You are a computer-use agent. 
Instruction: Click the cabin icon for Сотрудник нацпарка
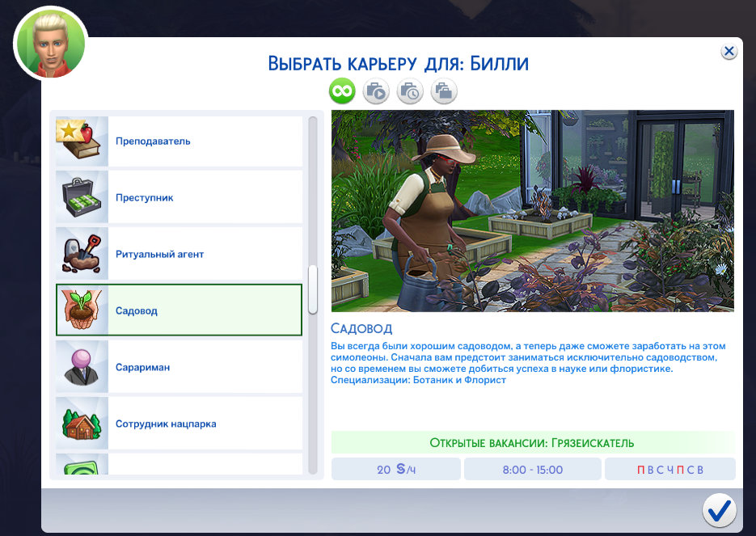(82, 424)
